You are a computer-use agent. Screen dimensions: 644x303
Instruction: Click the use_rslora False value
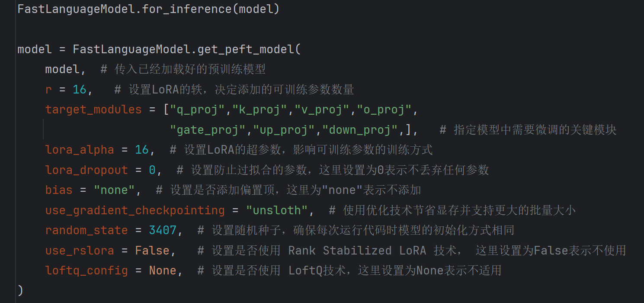(x=152, y=250)
